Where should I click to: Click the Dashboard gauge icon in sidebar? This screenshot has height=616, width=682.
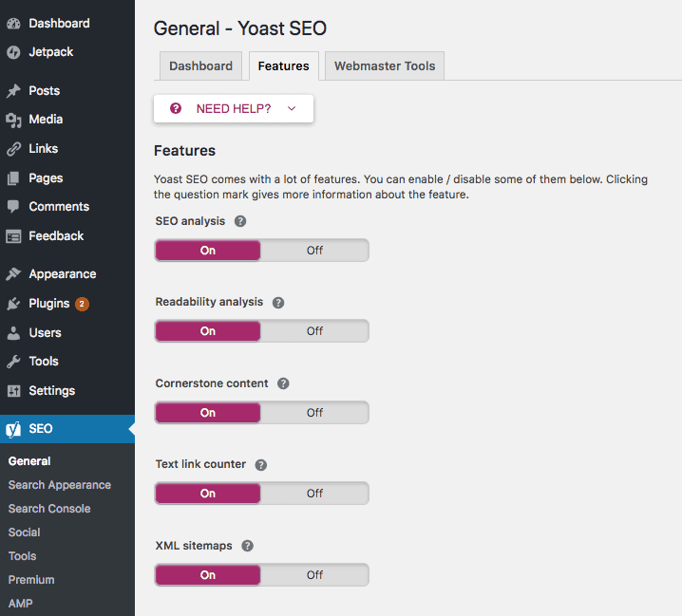13,24
